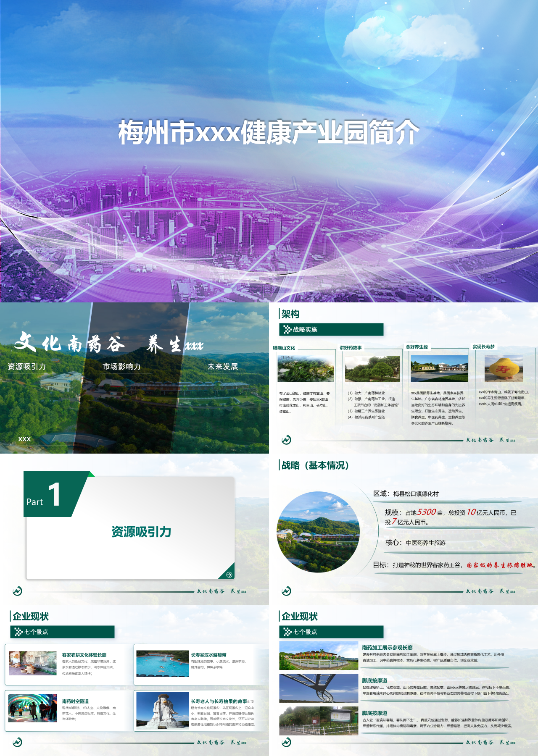538x756 pixels.
Task: Click the 南药时空隧道 card title
Action: click(76, 701)
